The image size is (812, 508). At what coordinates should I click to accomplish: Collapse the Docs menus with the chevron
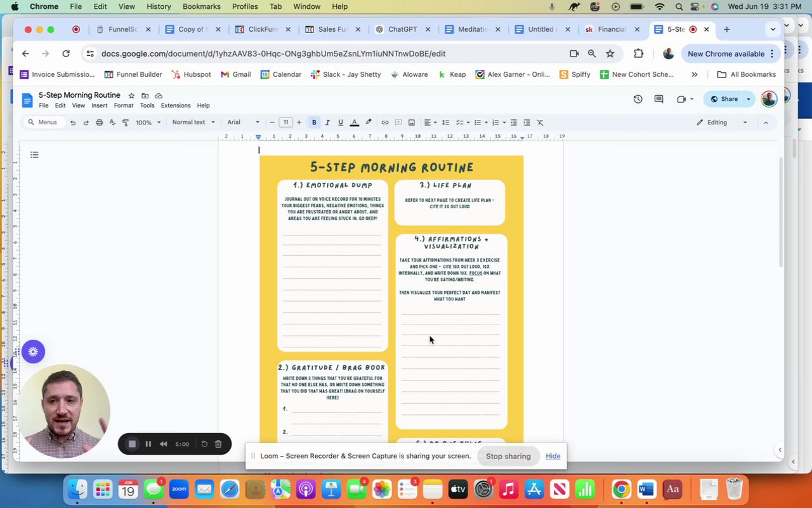766,123
